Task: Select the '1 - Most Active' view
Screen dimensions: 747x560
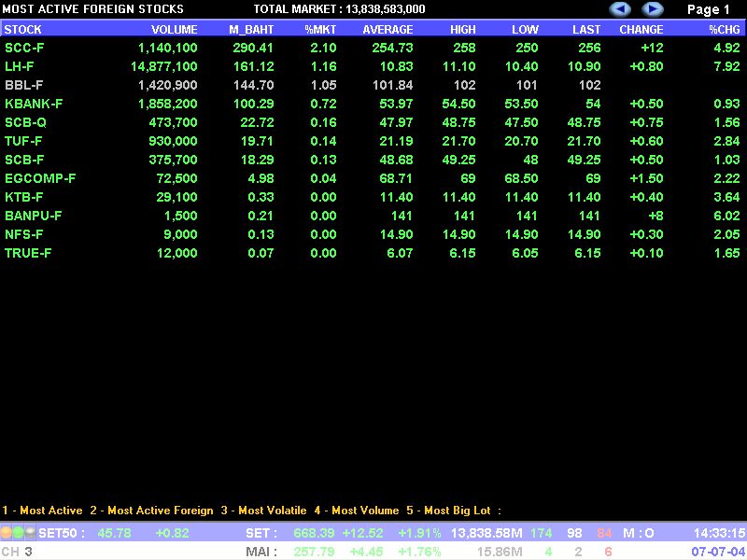Action: [42, 511]
